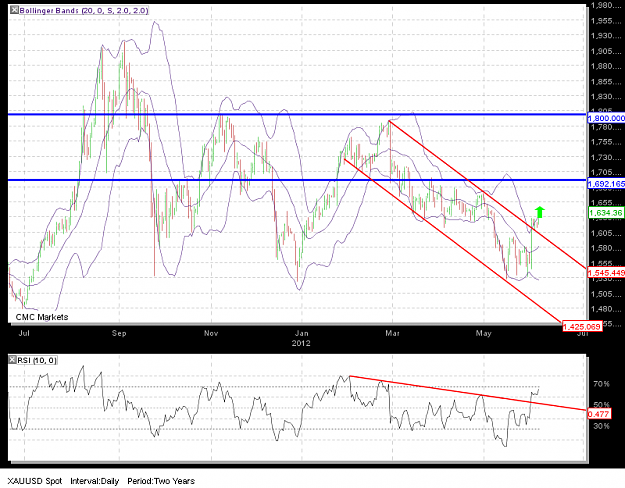Image resolution: width=625 pixels, height=488 pixels.
Task: Click the Mar label on time axis
Action: point(392,333)
